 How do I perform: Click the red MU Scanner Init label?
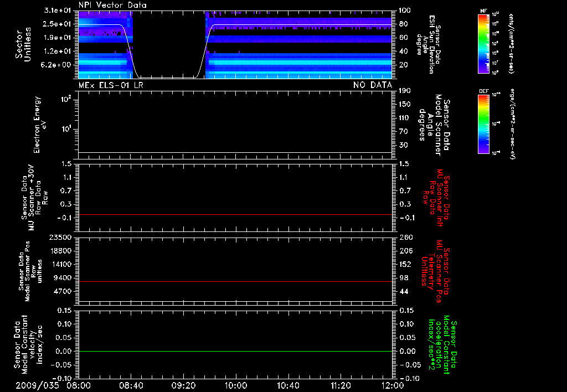tap(436, 198)
